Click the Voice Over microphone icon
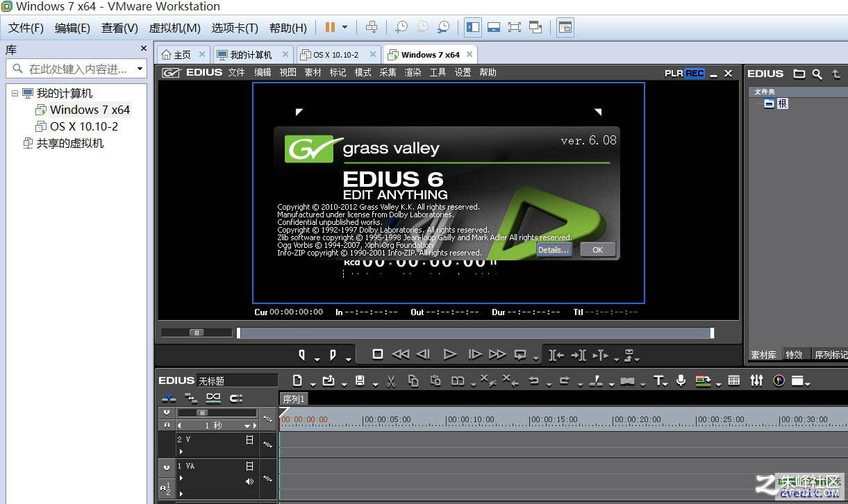The width and height of the screenshot is (848, 504). click(681, 380)
